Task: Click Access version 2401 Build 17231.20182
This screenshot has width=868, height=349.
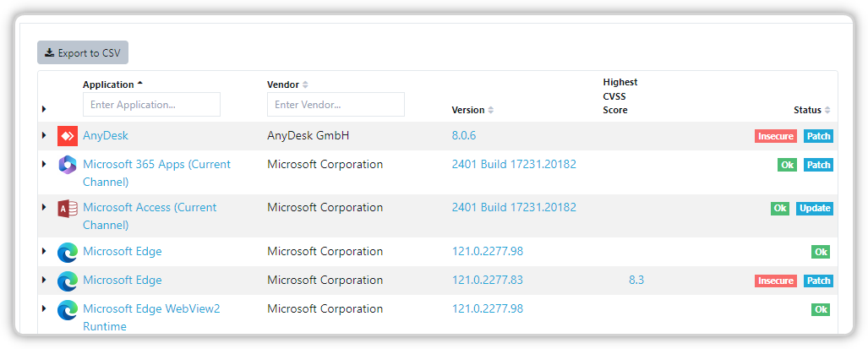Action: coord(514,207)
